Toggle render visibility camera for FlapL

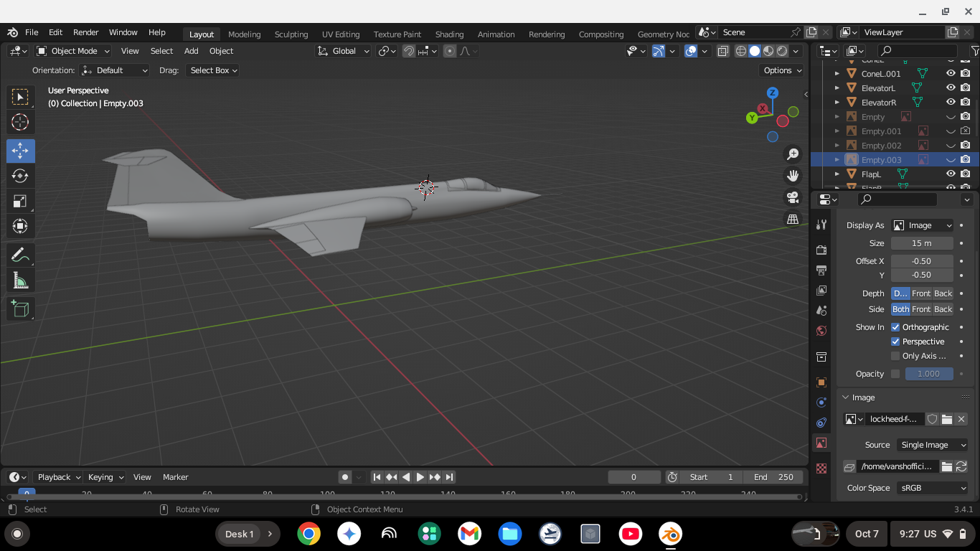tap(966, 174)
